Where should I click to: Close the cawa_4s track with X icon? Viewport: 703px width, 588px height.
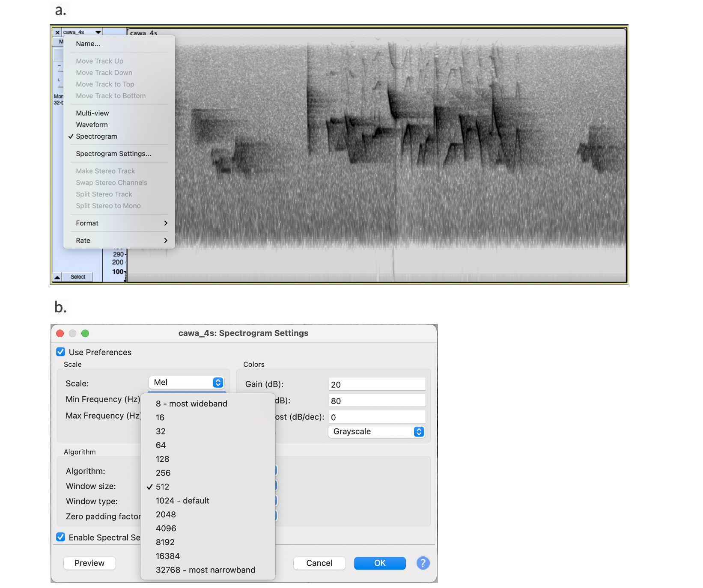pyautogui.click(x=57, y=33)
